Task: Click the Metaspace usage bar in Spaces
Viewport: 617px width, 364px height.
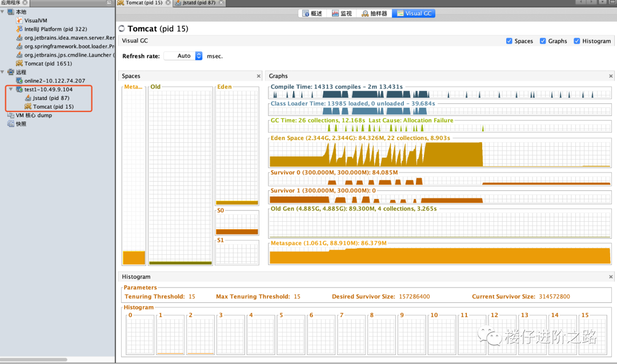Action: pos(134,258)
